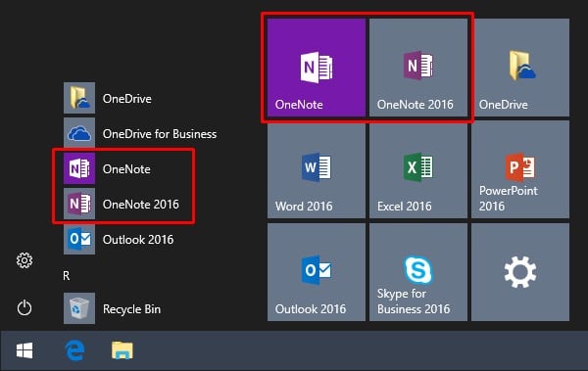Select "OneNote 2016" label in app list

pyautogui.click(x=140, y=205)
